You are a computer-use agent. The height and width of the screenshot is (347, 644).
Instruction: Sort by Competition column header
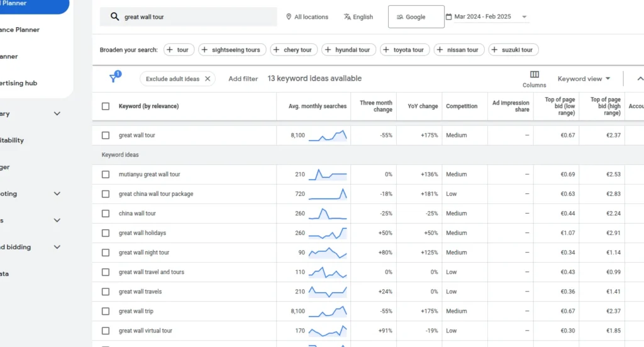coord(462,106)
